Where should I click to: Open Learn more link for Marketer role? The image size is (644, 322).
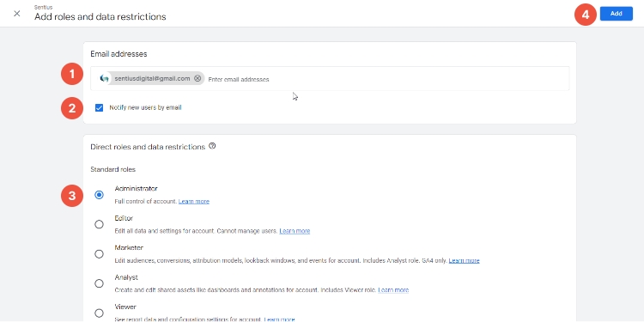click(x=464, y=260)
